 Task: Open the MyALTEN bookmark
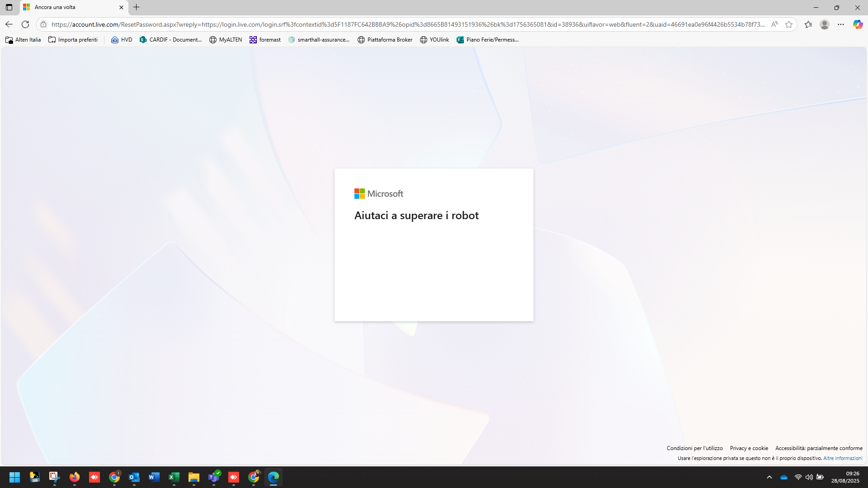point(226,40)
